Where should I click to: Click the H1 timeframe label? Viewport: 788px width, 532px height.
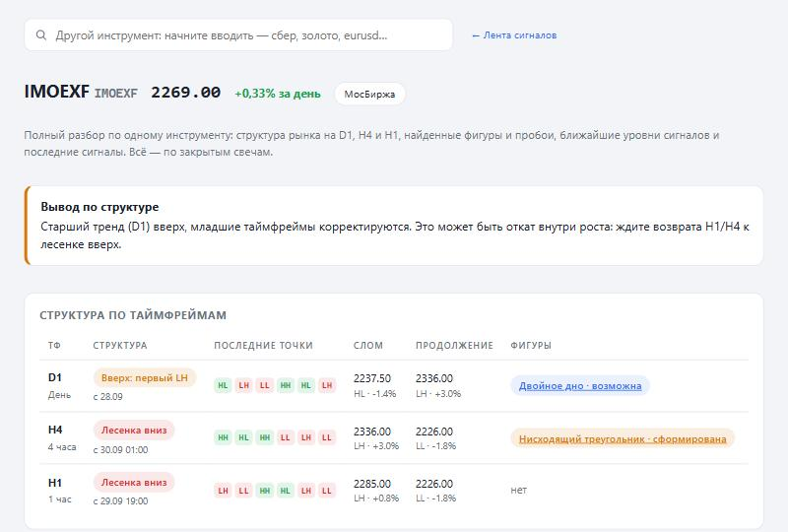coord(55,483)
